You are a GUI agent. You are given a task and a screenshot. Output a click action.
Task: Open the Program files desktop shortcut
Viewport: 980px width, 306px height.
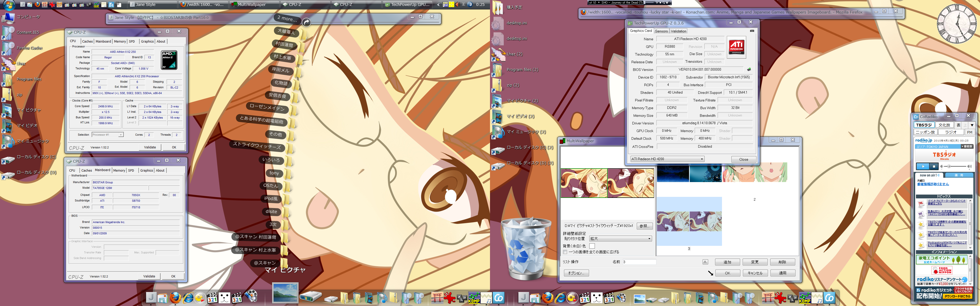coord(8,80)
